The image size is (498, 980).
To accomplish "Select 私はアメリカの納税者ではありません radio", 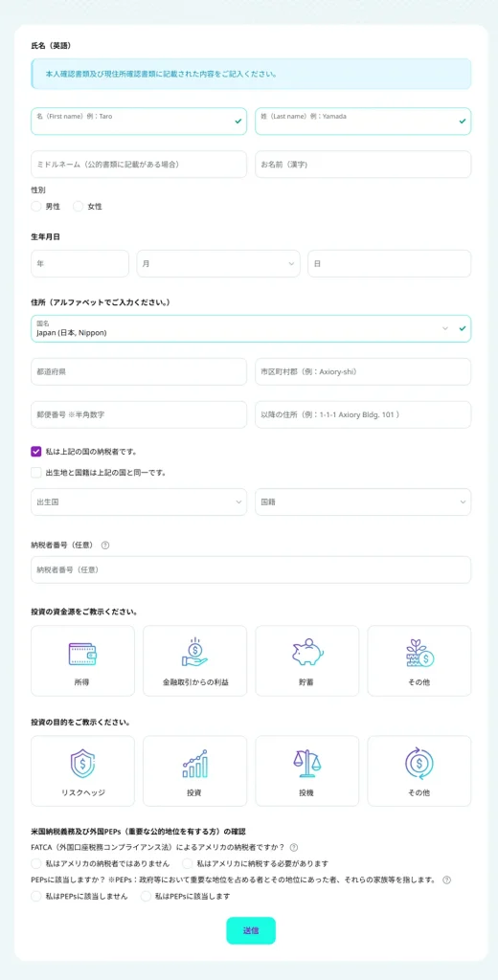I will click(35, 864).
